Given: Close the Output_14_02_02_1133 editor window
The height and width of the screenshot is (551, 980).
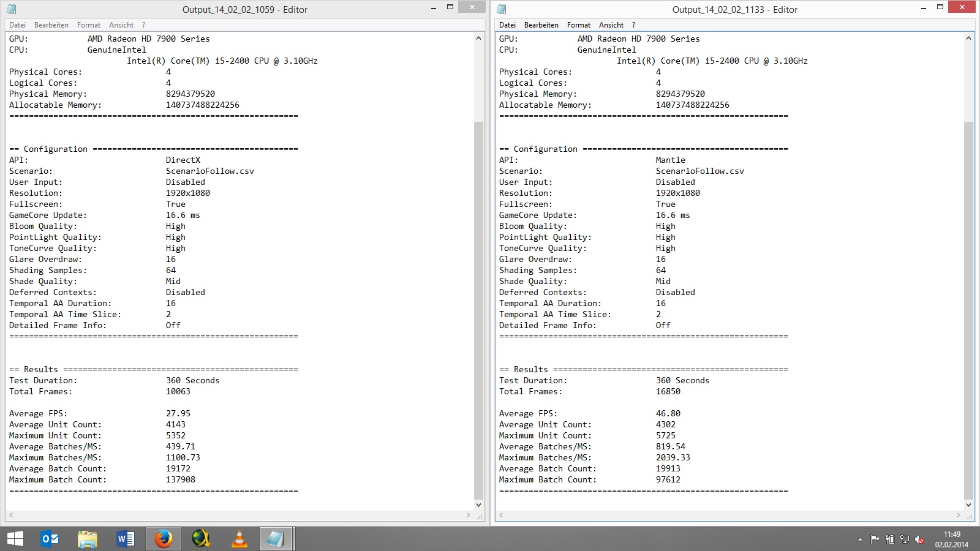Looking at the screenshot, I should [962, 7].
